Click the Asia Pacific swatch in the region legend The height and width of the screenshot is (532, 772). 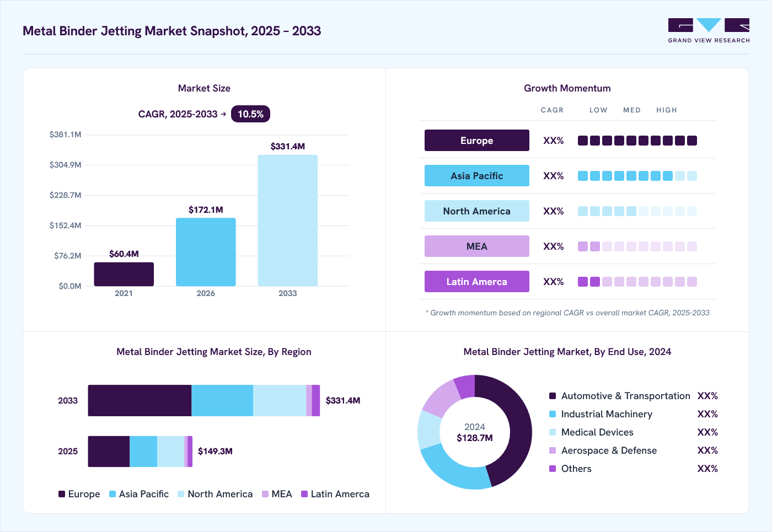112,494
